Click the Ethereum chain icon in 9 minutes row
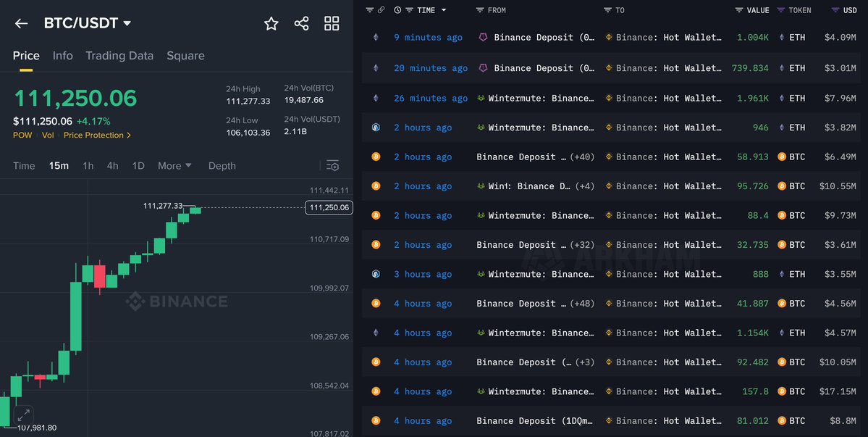 click(x=376, y=37)
